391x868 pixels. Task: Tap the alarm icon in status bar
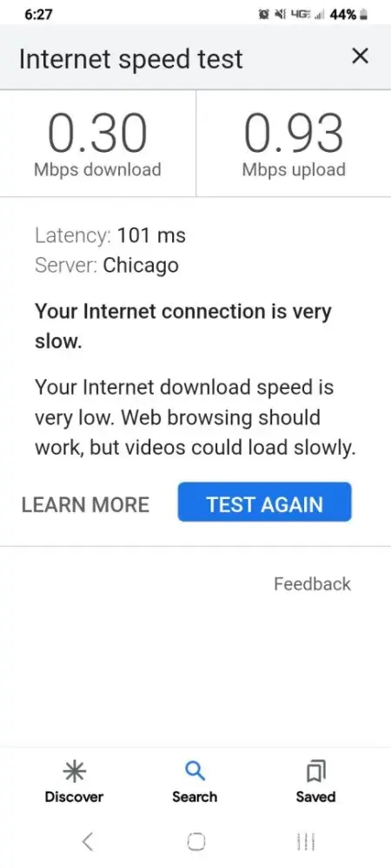[x=263, y=15]
